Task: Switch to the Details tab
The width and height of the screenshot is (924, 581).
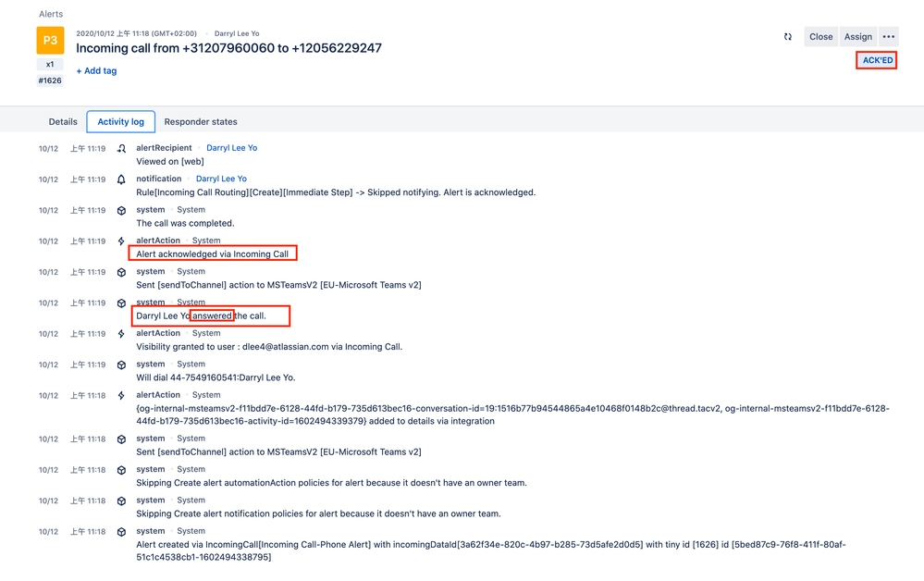Action: 62,121
